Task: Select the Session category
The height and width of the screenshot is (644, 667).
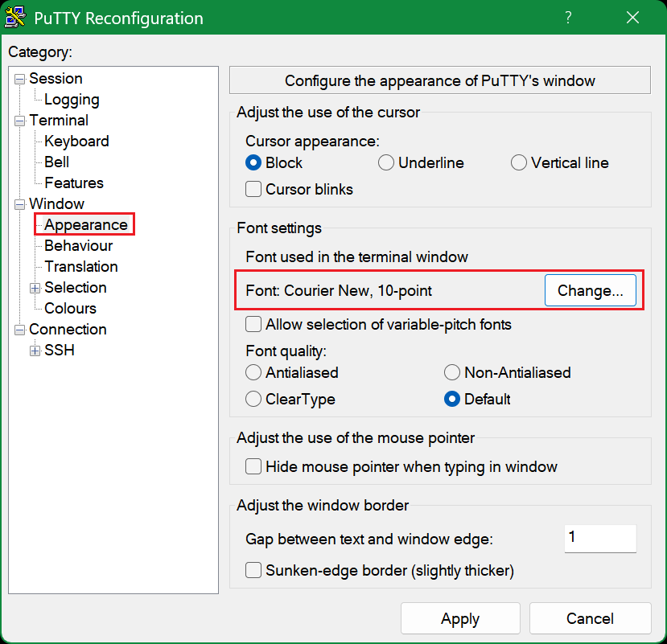Action: click(x=56, y=79)
